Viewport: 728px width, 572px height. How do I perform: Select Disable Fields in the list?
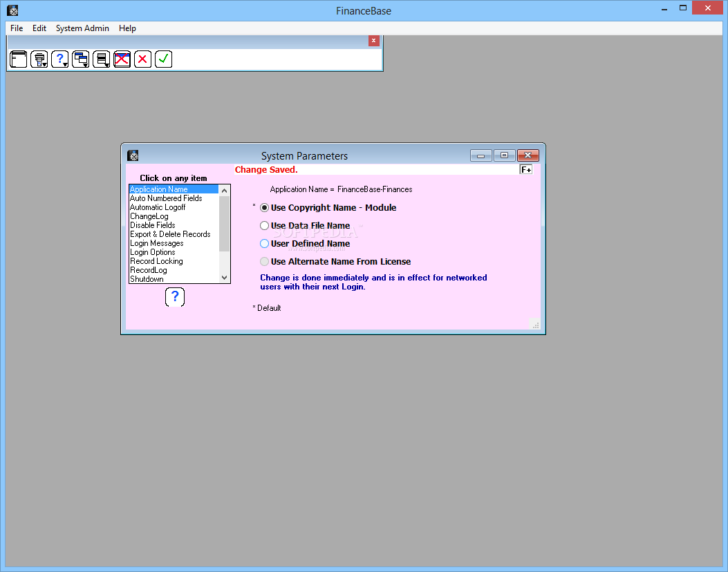click(174, 225)
